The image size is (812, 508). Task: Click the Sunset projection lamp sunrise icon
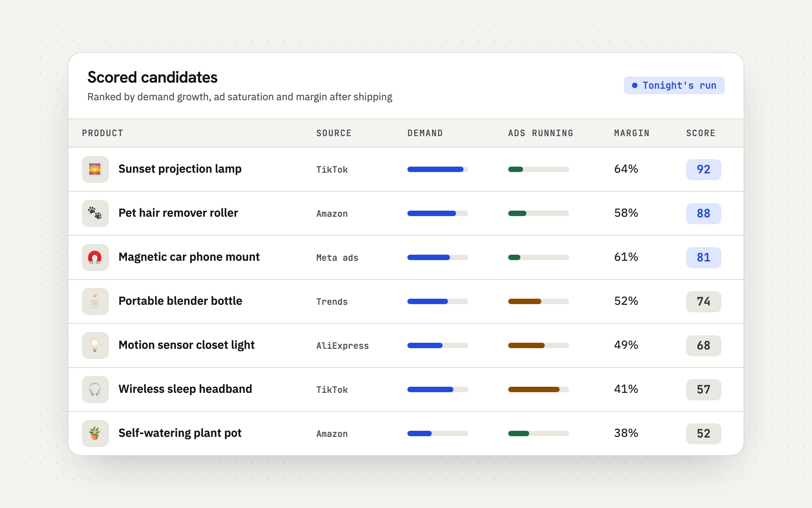click(95, 169)
